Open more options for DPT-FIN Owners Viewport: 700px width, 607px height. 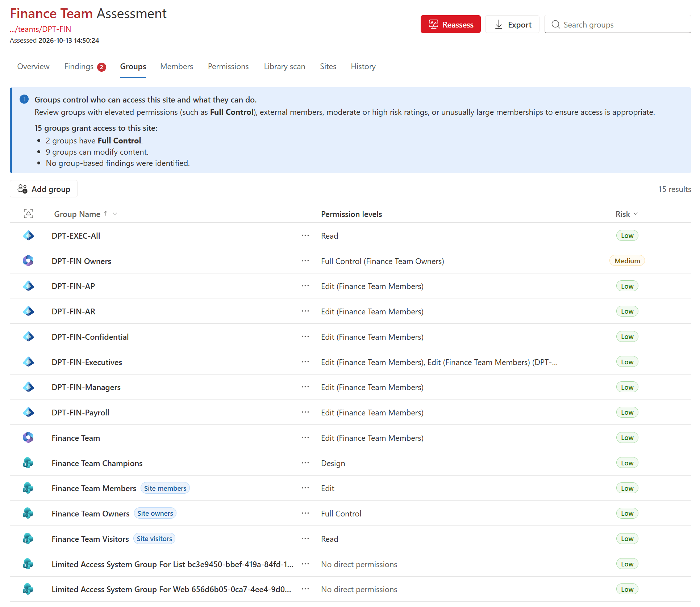tap(305, 261)
